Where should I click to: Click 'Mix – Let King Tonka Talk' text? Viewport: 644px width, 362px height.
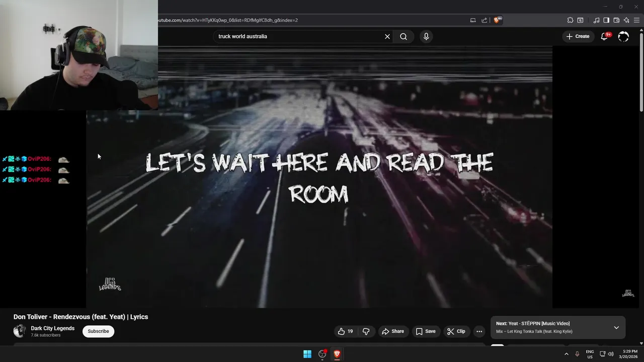point(534,331)
